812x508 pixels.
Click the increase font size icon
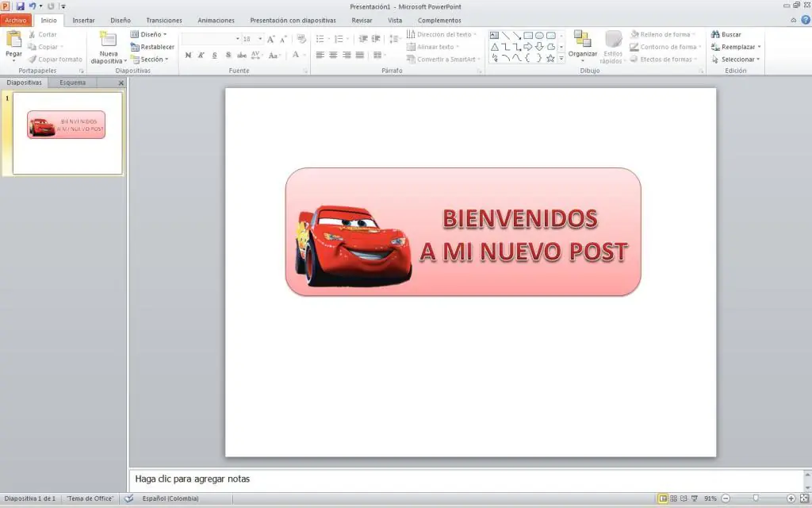click(x=271, y=39)
